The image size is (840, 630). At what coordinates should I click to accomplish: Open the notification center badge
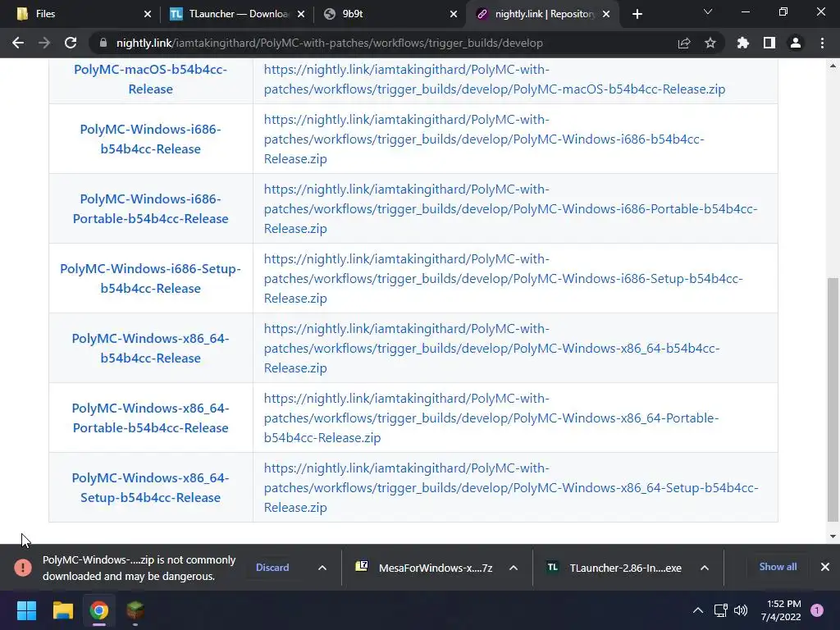[817, 610]
